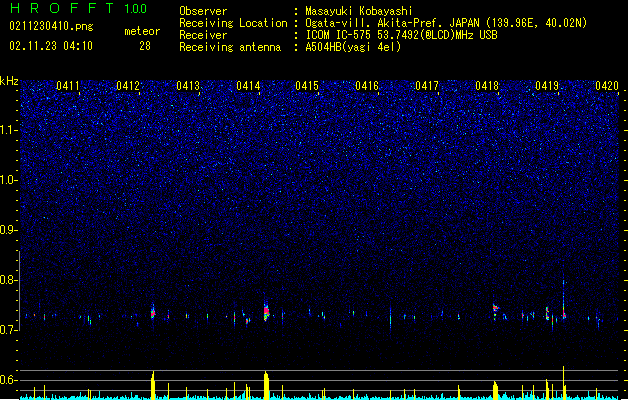Image resolution: width=629 pixels, height=400 pixels.
Task: Click the A504HB(yagi 4el) antenna text
Action: click(353, 47)
